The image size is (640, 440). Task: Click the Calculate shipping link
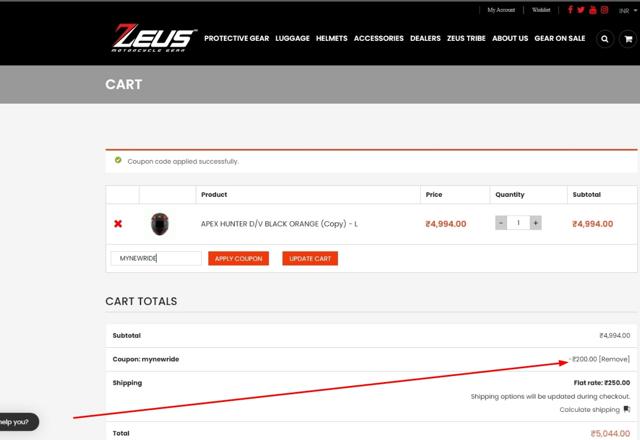(589, 409)
